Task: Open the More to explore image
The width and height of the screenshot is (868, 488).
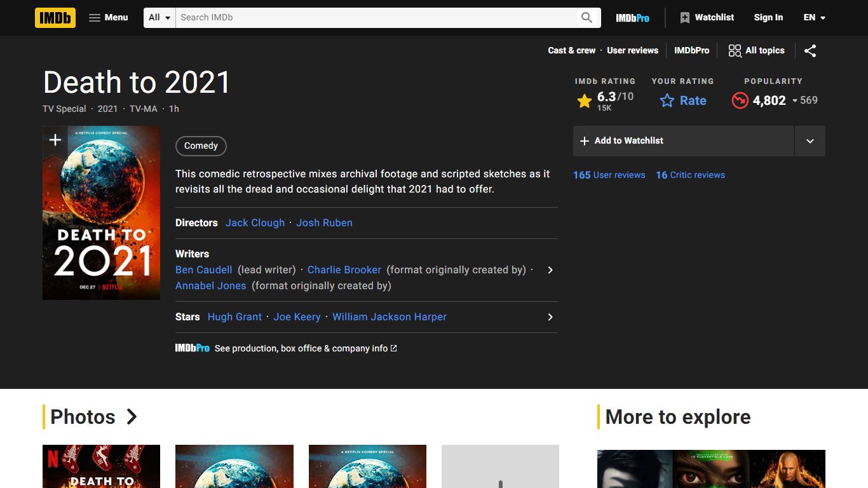Action: (x=711, y=469)
